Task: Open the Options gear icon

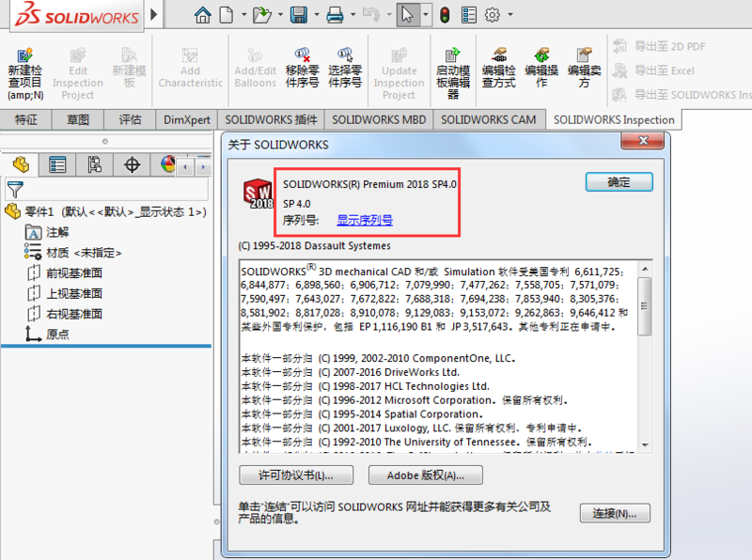Action: click(492, 15)
